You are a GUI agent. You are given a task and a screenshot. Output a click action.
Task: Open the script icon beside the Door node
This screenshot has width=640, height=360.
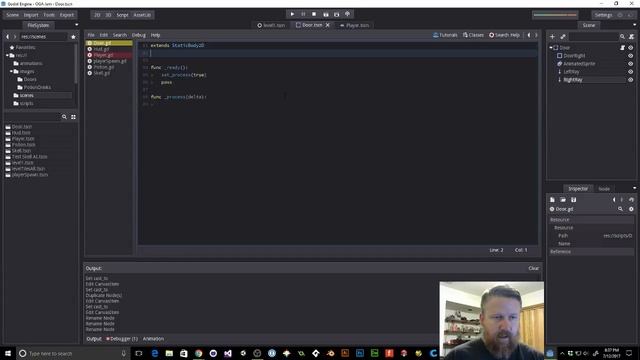click(x=622, y=48)
